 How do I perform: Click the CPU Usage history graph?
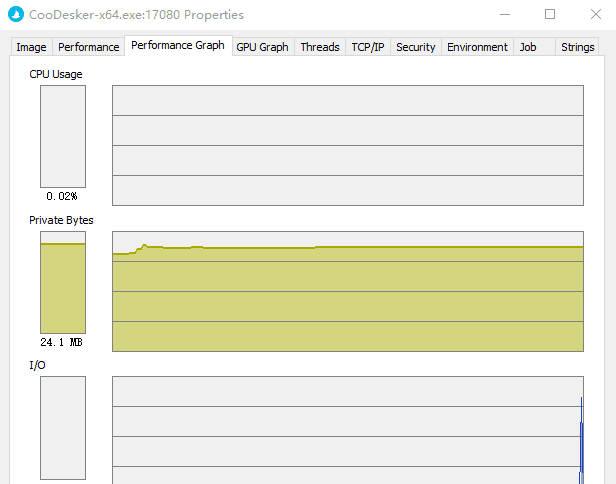348,145
